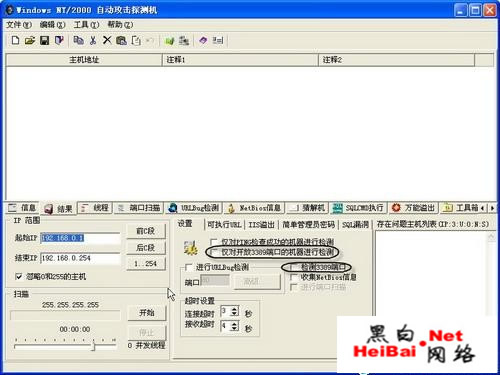This screenshot has height=375, width=500.
Task: Toggle 忽略0和255的主机 checkbox
Action: [x=19, y=276]
